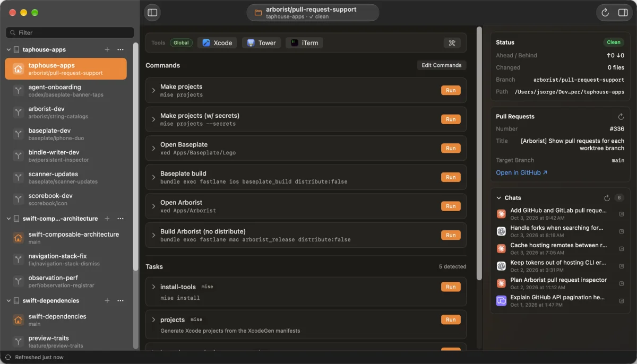This screenshot has width=637, height=364.
Task: Expand the Build Arborist (no distribute) command
Action: [x=153, y=235]
